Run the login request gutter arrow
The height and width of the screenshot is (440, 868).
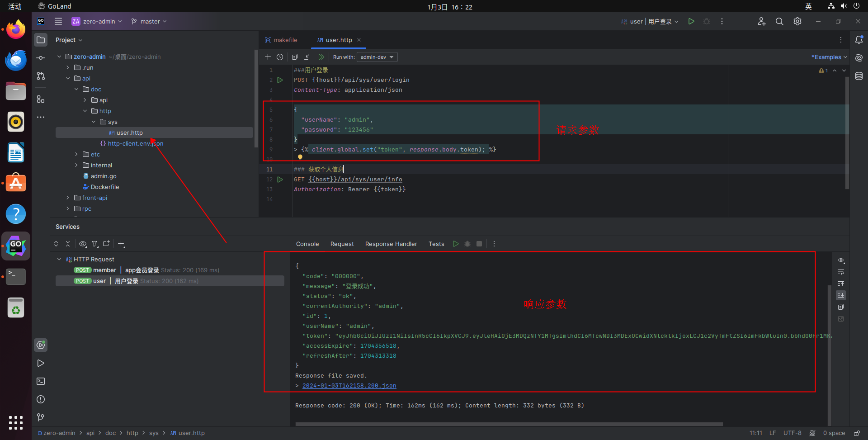[280, 80]
